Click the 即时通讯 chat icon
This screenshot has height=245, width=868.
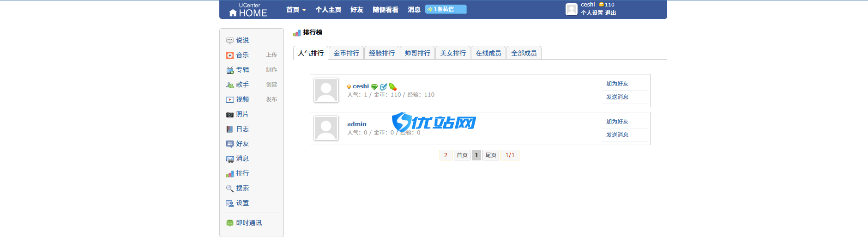point(229,223)
